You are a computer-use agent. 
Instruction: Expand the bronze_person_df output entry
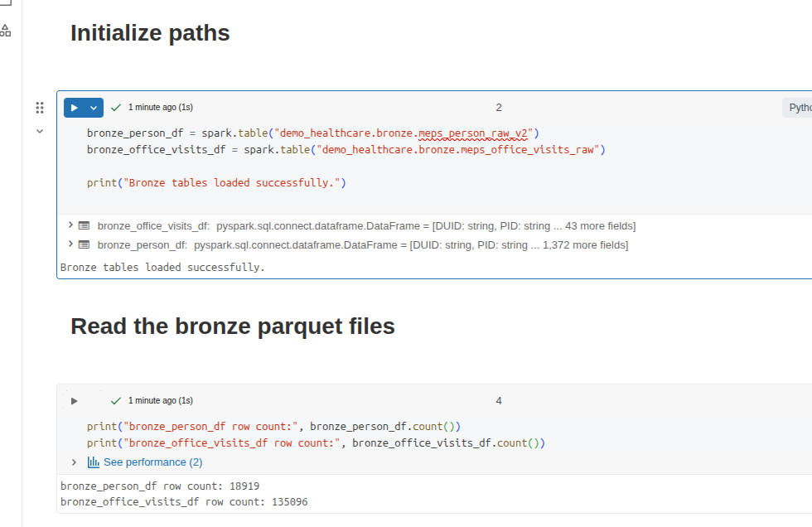point(70,244)
